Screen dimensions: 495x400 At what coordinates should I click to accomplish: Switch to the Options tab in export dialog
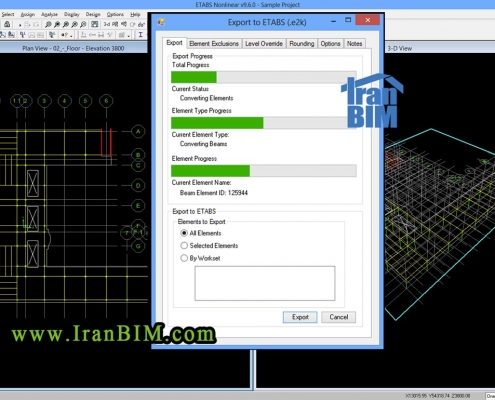(x=330, y=43)
